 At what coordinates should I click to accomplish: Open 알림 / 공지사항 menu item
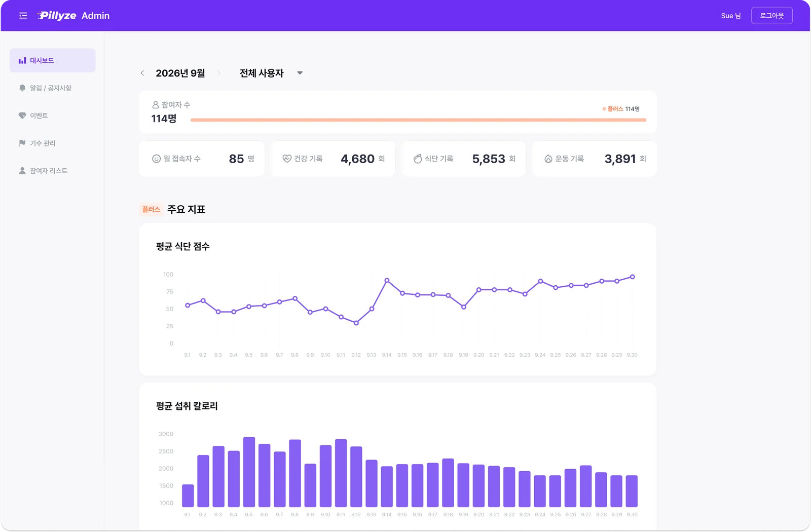(x=53, y=88)
